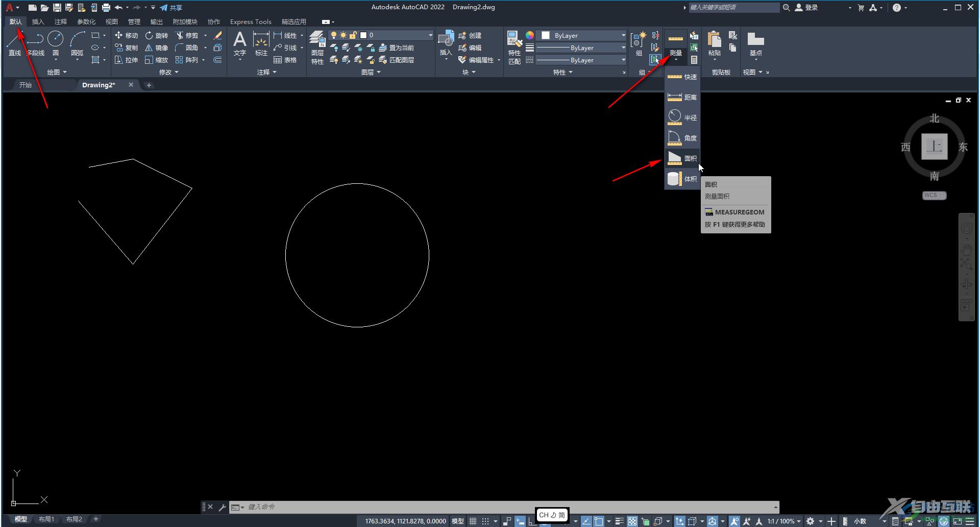Click Match Properties (特性匹配) icon

[514, 47]
